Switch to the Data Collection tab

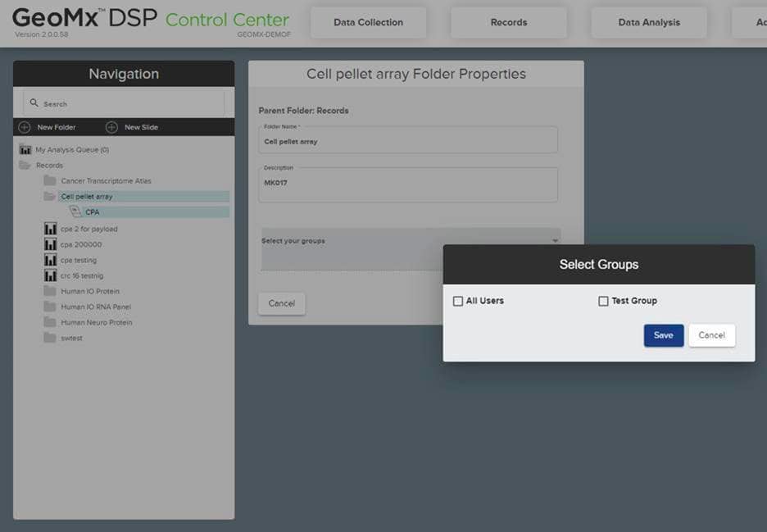tap(368, 22)
